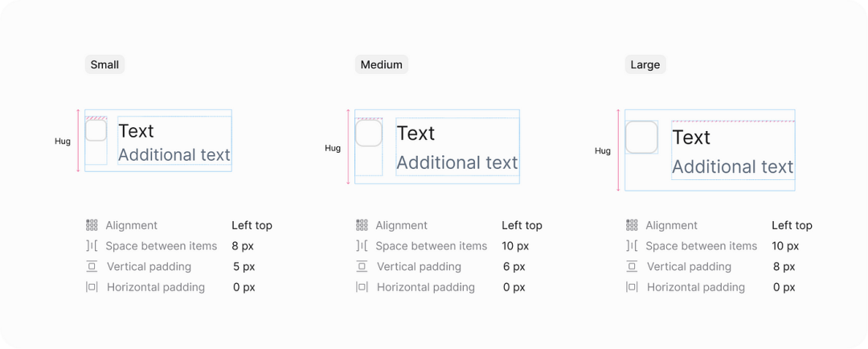The image size is (868, 349).
Task: Toggle the checkbox in the Medium example
Action: (x=369, y=133)
